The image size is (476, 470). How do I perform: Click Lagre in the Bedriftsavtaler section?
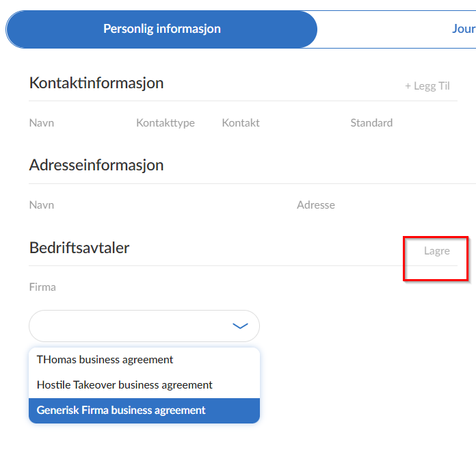pos(436,251)
